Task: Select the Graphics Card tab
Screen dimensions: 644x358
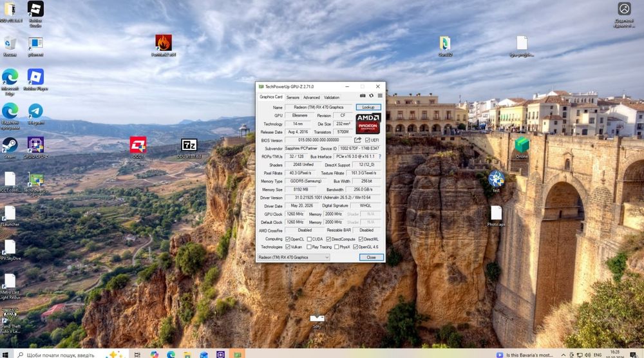Action: coord(271,97)
